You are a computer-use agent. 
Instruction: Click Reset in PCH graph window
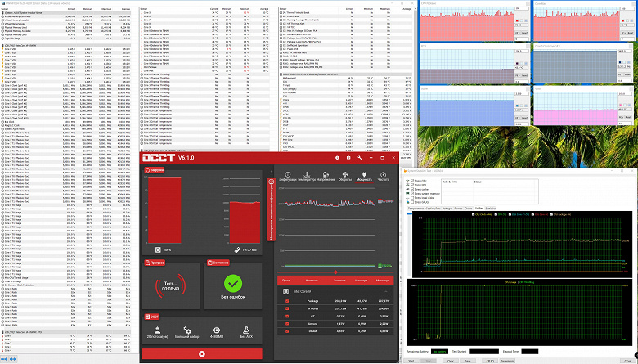525,75
